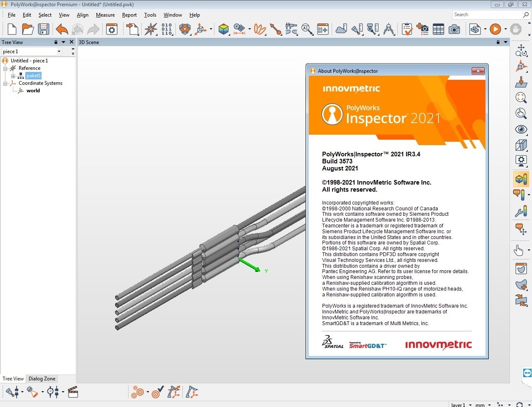Viewport: 532px width, 407px height.
Task: Open the 3D Scene pane menu arrow
Action: click(x=505, y=42)
